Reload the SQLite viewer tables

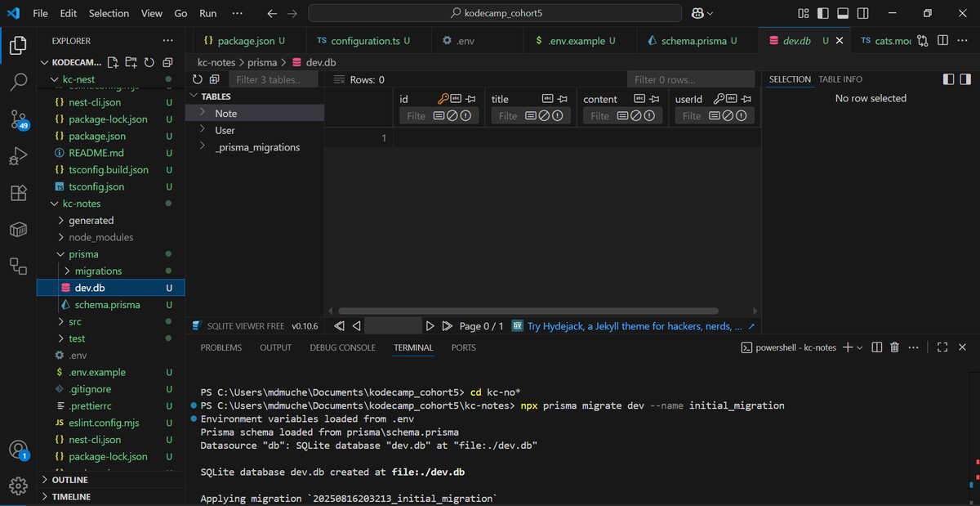point(197,79)
